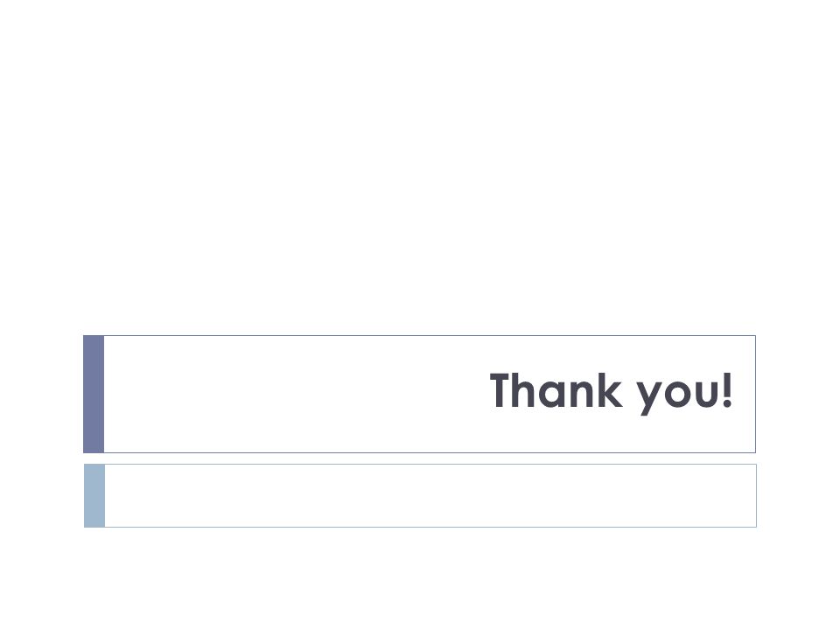Click the word "you!" in title
The width and height of the screenshot is (840, 630).
684,393
